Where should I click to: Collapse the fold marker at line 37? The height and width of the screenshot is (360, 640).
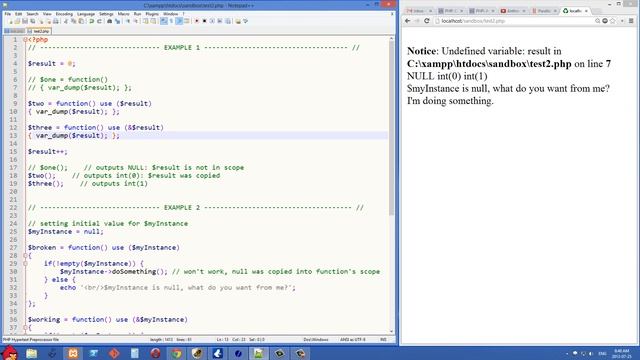coord(25,327)
